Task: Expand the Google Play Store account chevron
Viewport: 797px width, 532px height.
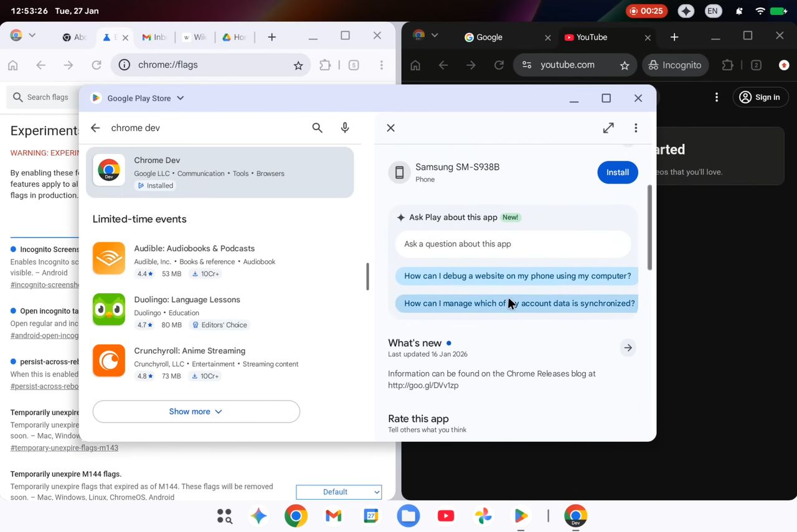Action: pyautogui.click(x=180, y=98)
